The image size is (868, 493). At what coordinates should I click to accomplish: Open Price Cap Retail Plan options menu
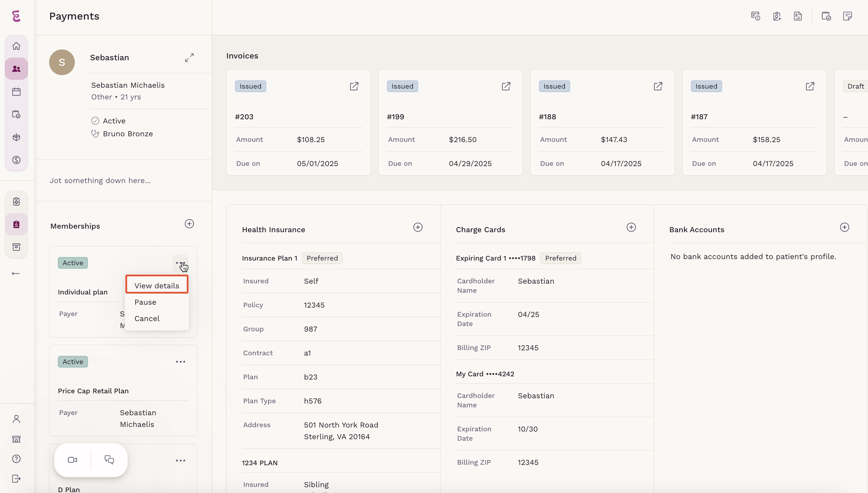(180, 362)
